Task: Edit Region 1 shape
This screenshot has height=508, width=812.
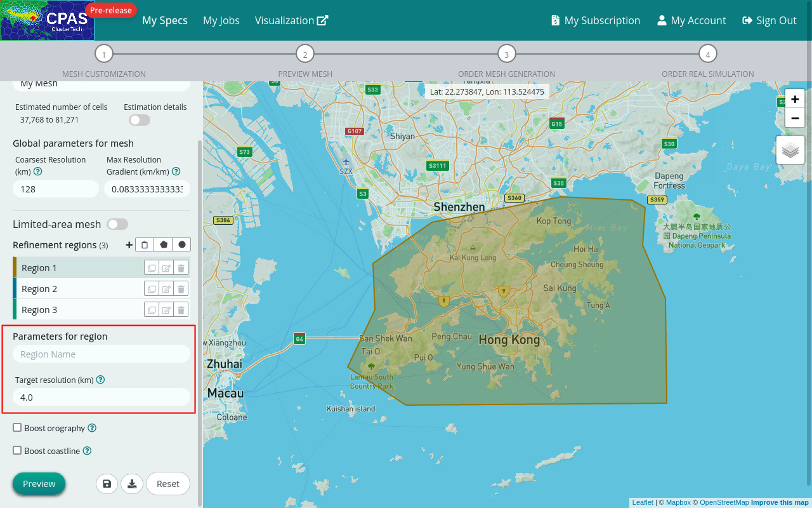Action: tap(166, 268)
